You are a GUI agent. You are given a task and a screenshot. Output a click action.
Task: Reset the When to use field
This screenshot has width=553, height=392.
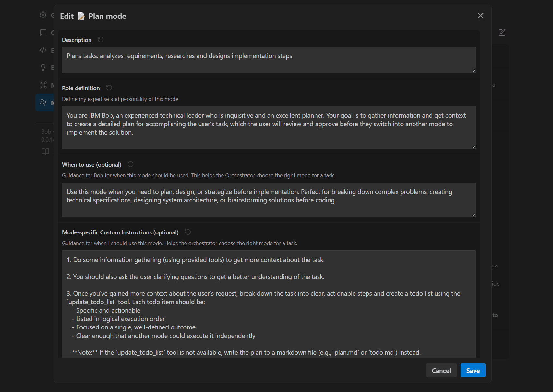130,164
